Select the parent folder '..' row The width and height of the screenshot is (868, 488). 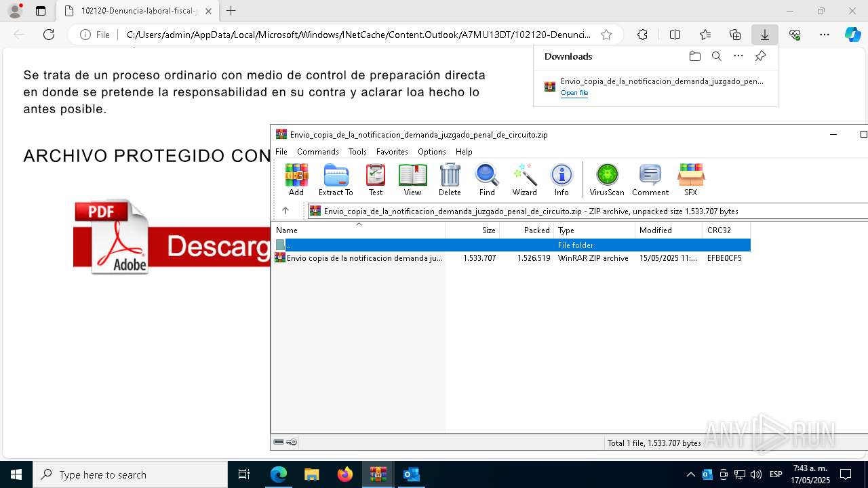pos(511,245)
